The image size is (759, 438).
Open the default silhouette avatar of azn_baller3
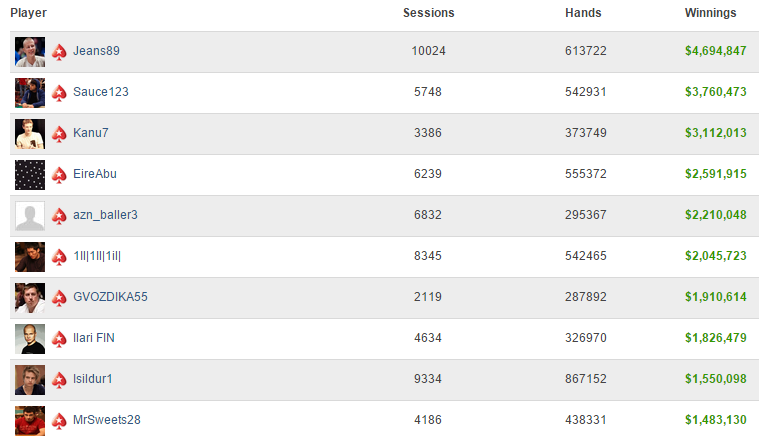tap(30, 216)
